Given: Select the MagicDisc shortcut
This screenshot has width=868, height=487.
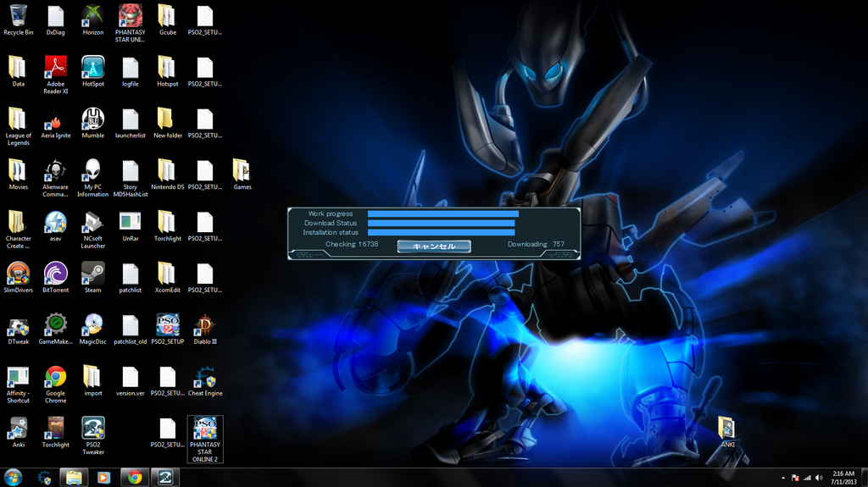Looking at the screenshot, I should (93, 329).
